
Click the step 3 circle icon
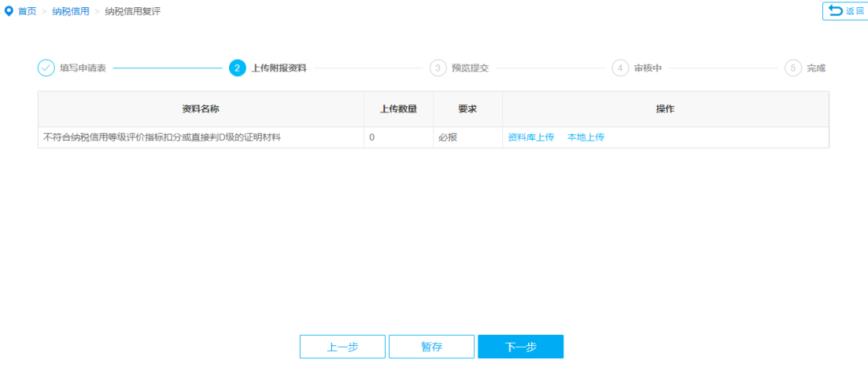pos(438,68)
